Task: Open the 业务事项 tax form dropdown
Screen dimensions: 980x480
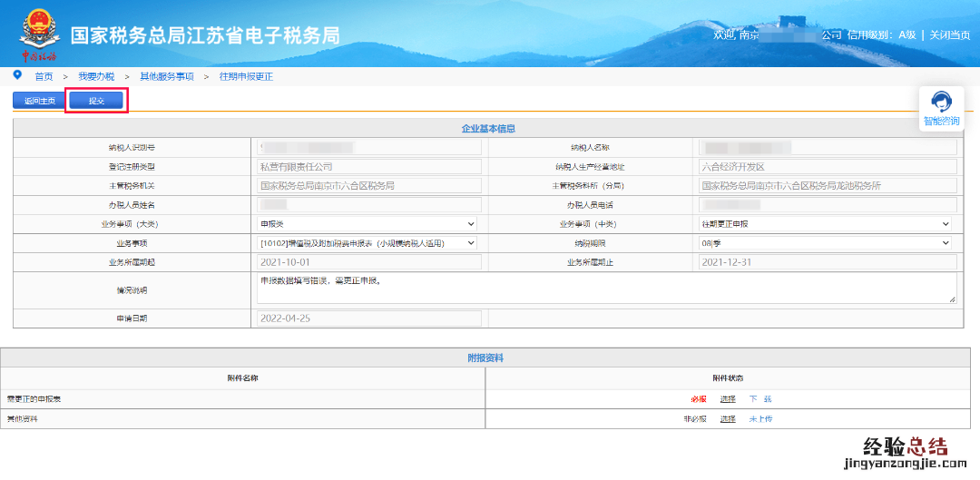Action: (367, 243)
